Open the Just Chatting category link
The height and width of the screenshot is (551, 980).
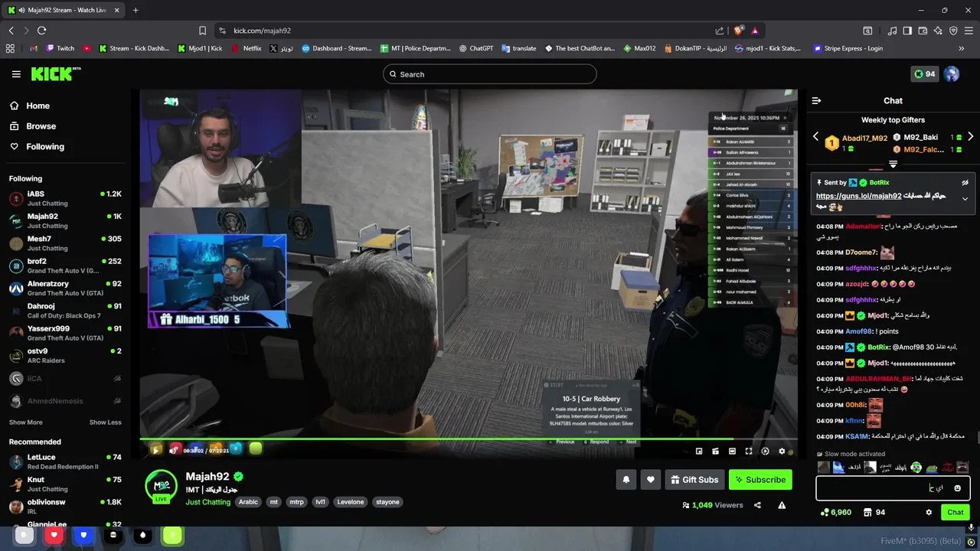tap(207, 502)
